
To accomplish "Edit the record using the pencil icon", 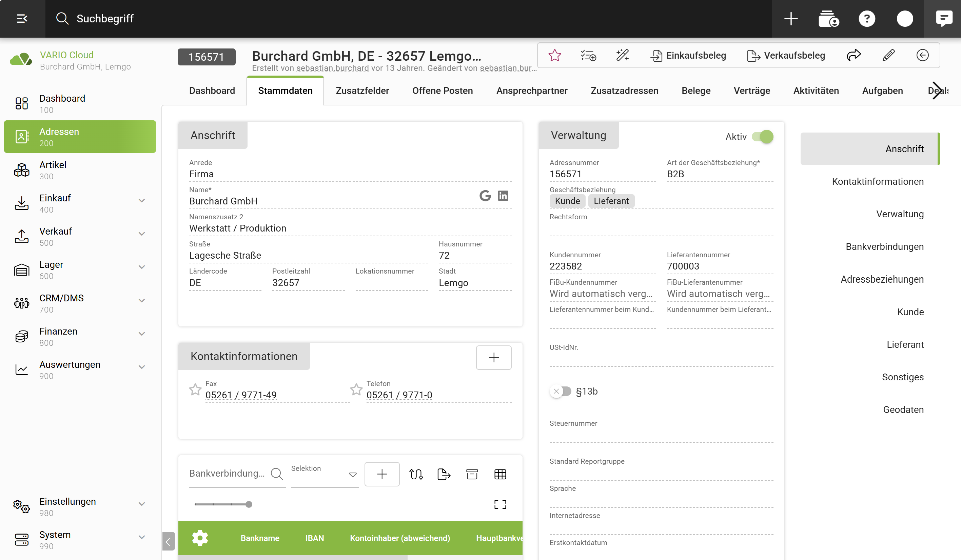I will tap(888, 55).
